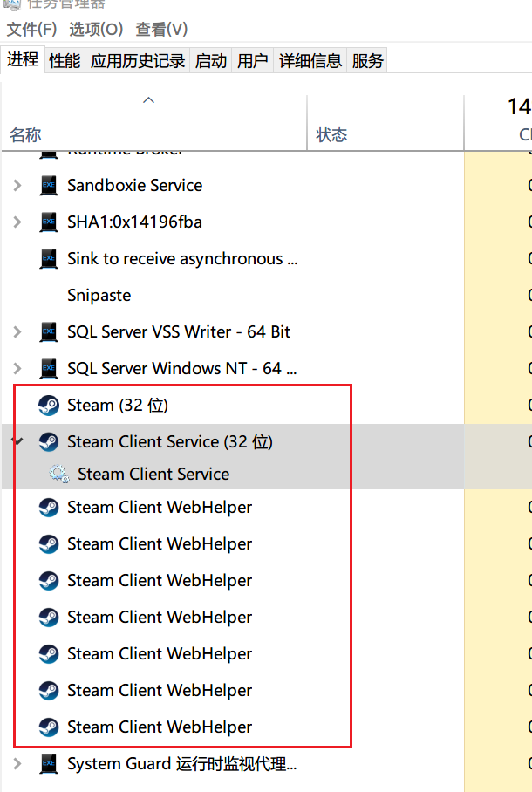The width and height of the screenshot is (532, 792).
Task: Expand the System Guard 运行时监视代理 row
Action: [x=17, y=764]
